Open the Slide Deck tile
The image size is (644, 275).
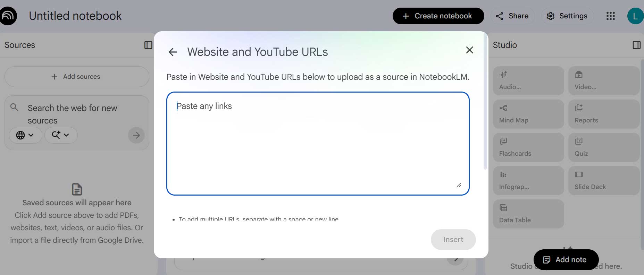coord(604,181)
